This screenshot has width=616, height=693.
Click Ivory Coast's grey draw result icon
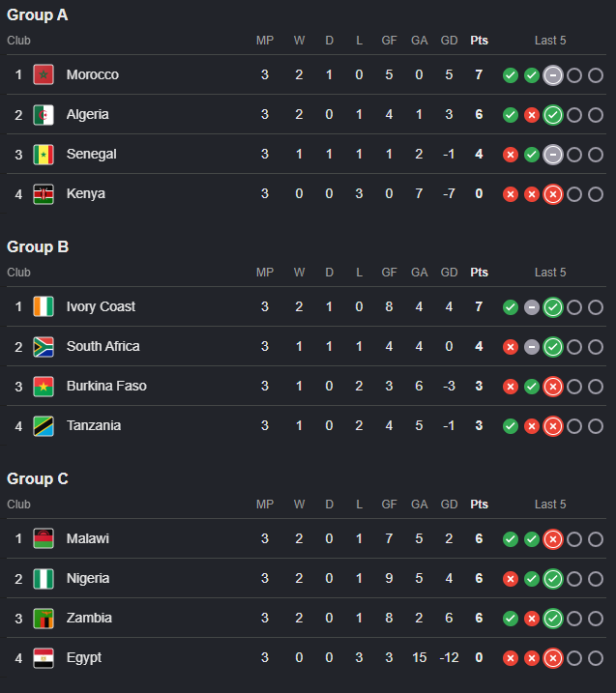coord(532,307)
